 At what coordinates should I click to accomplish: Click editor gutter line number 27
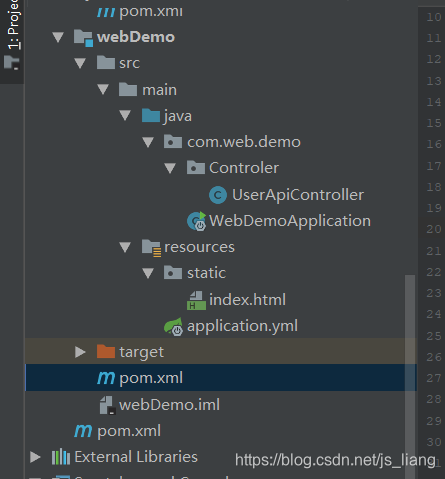[434, 378]
